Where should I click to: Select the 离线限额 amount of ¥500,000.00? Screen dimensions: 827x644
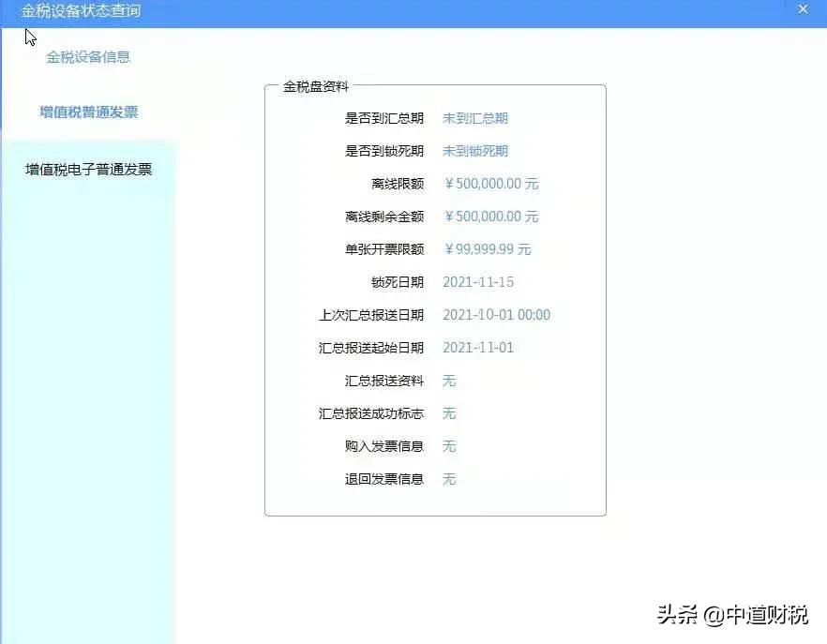(491, 184)
